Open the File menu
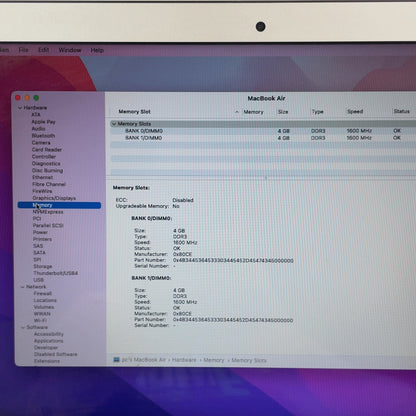 [x=23, y=50]
